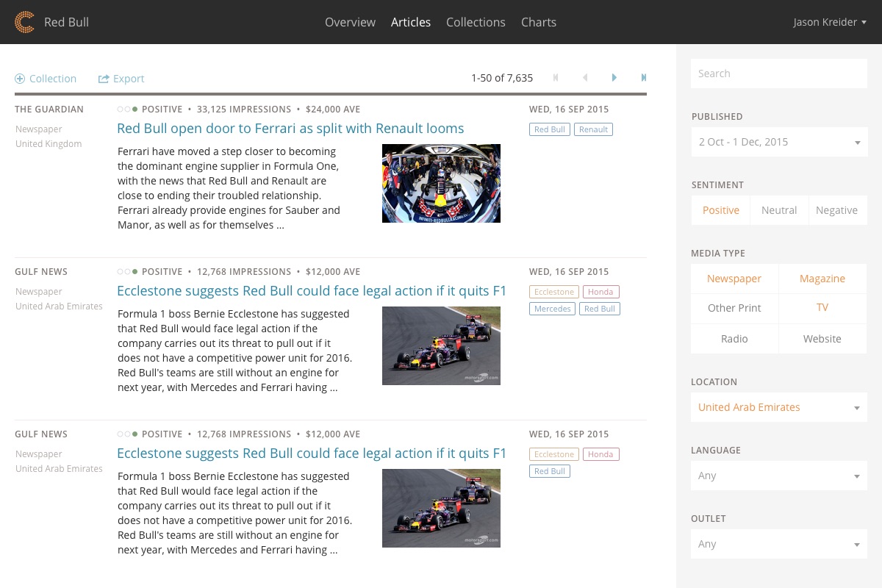Switch to Charts tab

click(539, 22)
